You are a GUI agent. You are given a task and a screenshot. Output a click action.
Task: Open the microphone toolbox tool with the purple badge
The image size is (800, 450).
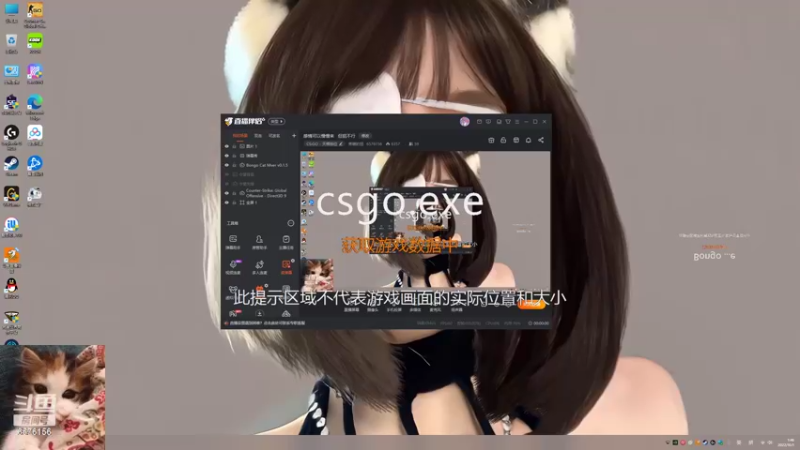coord(233,266)
